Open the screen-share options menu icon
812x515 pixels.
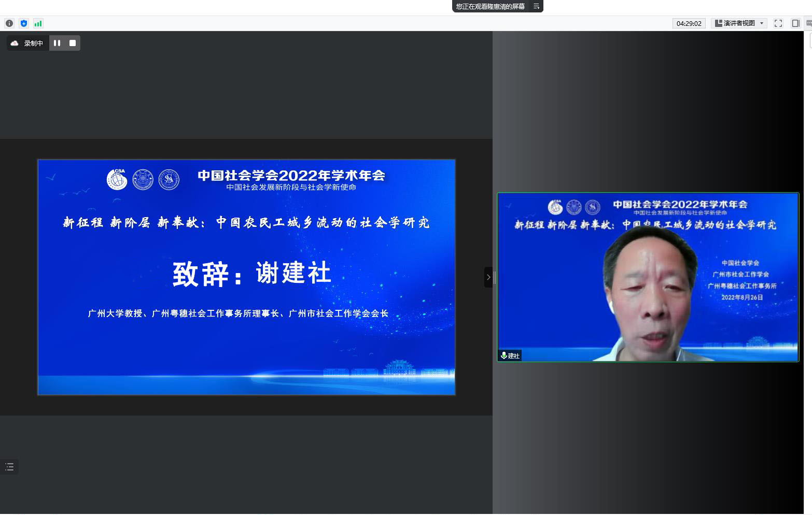click(536, 6)
